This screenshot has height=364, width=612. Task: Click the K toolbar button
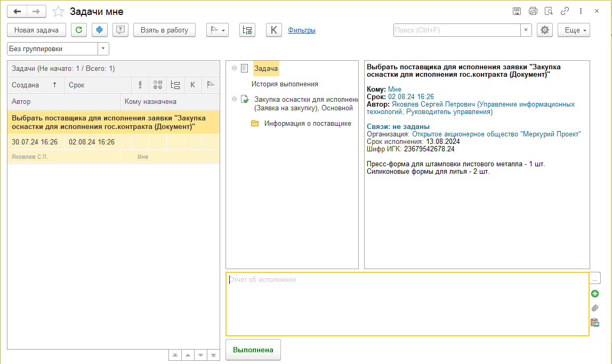pyautogui.click(x=274, y=30)
